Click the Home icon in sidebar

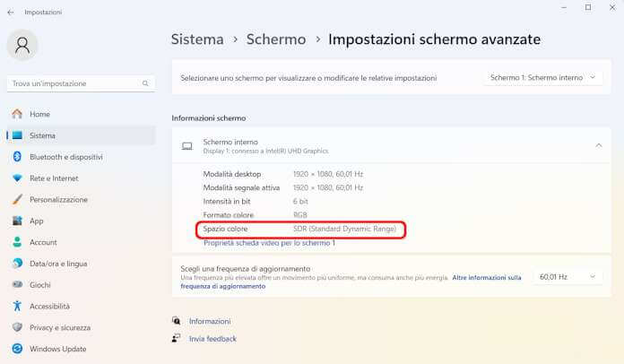(x=16, y=114)
